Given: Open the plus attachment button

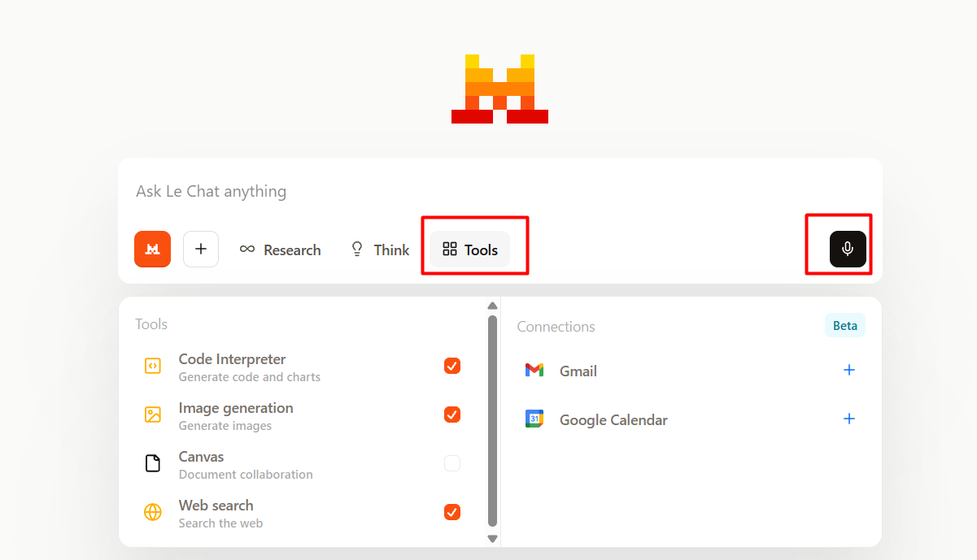Looking at the screenshot, I should click(x=201, y=250).
